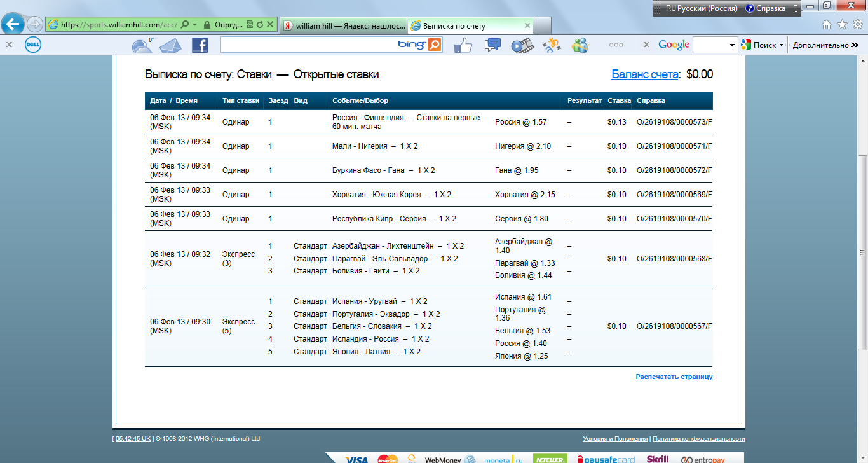This screenshot has width=868, height=463.
Task: Open the browser settings gear icon
Action: pos(857,25)
